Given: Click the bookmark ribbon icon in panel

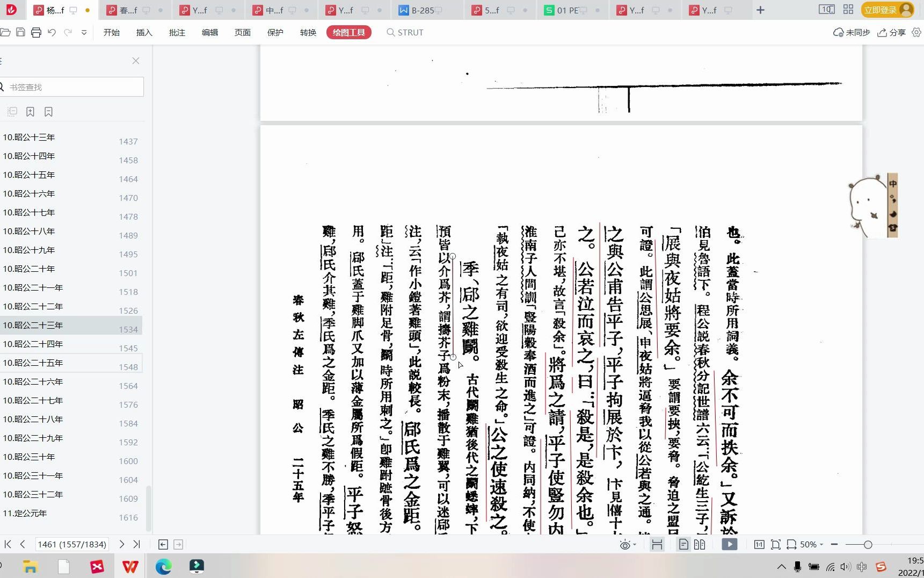Looking at the screenshot, I should [48, 112].
